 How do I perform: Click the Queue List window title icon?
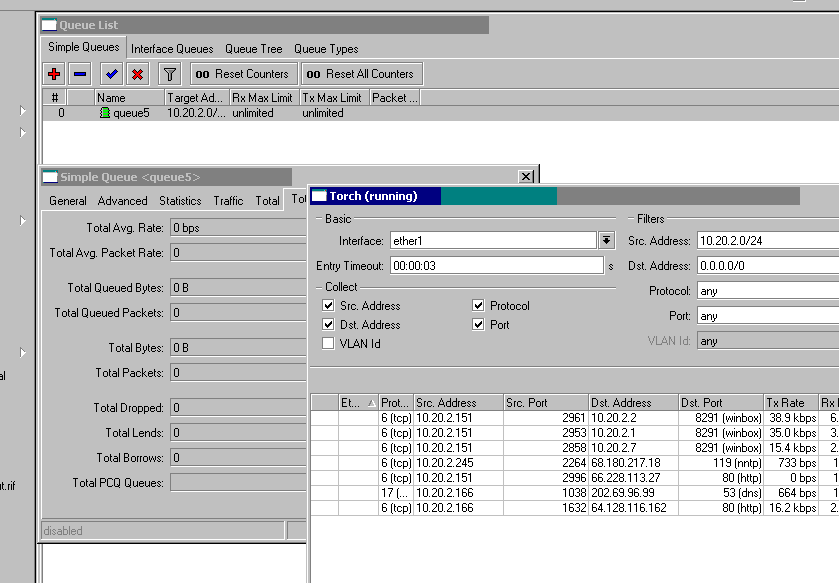click(49, 25)
